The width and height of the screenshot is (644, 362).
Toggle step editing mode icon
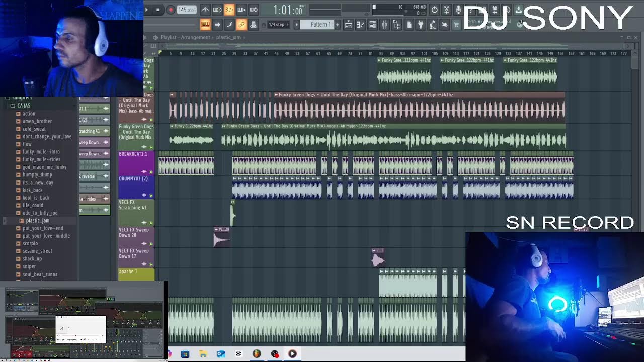229,24
